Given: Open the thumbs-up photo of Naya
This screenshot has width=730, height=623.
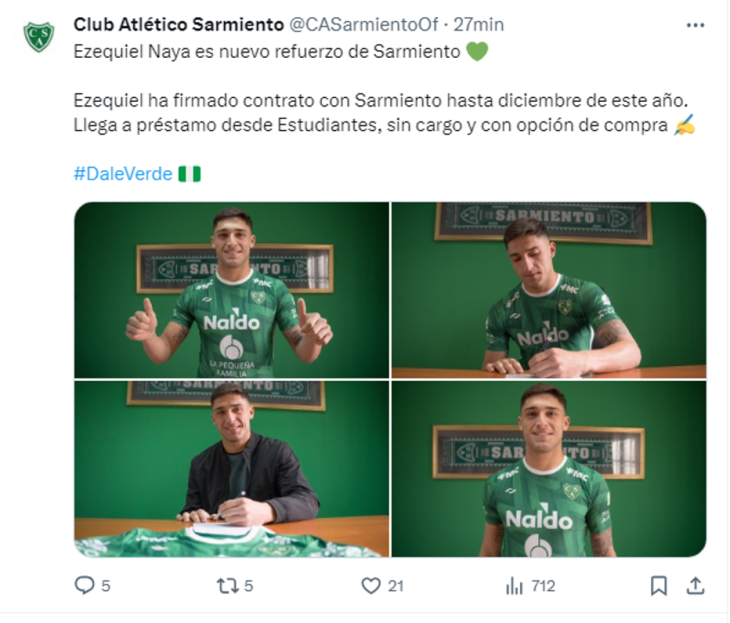Looking at the screenshot, I should click(232, 290).
